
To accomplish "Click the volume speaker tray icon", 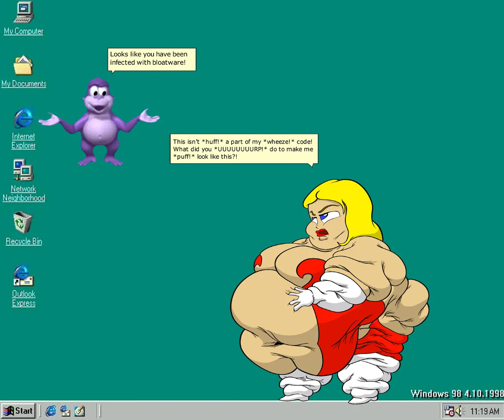I will tap(460, 411).
